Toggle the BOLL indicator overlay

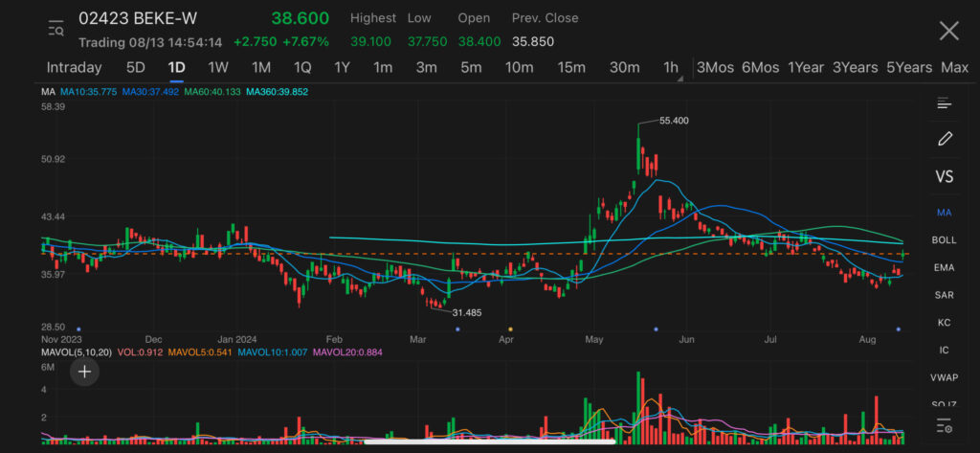point(945,239)
